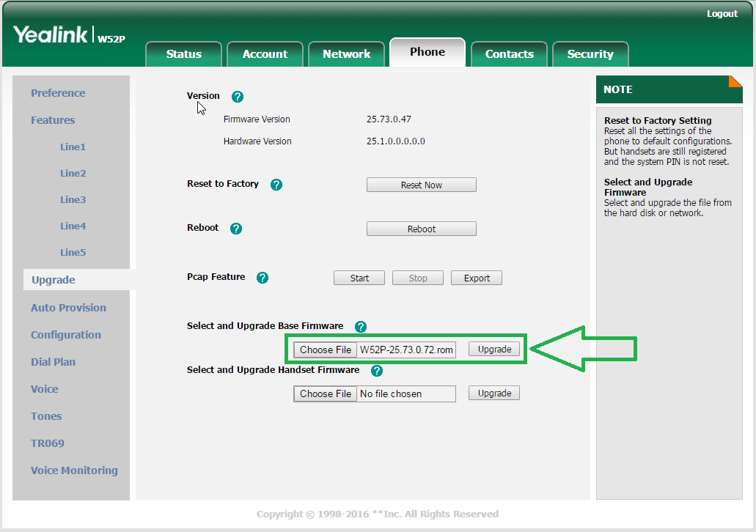
Task: Choose File for handset firmware
Action: point(326,394)
